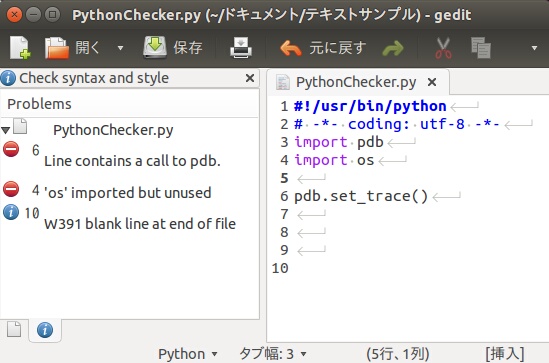Click cursor position (5行、1列) in status bar
The width and height of the screenshot is (549, 363).
click(x=398, y=354)
